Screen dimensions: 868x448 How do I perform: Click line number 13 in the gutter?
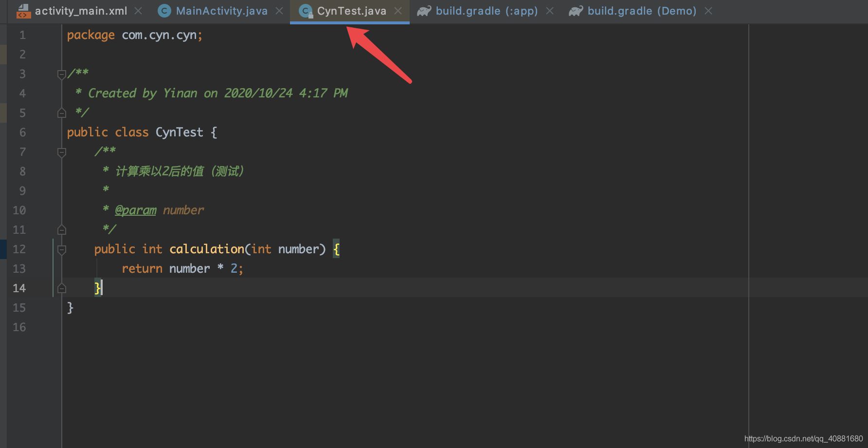click(19, 269)
